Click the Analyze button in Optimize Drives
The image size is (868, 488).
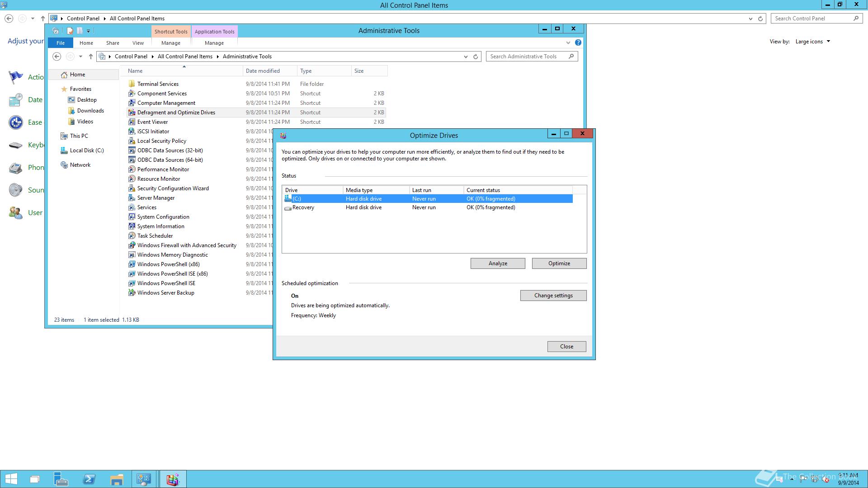coord(498,263)
